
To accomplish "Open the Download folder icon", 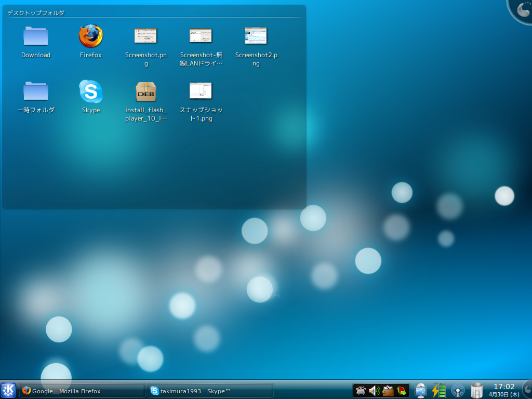I will click(x=36, y=36).
